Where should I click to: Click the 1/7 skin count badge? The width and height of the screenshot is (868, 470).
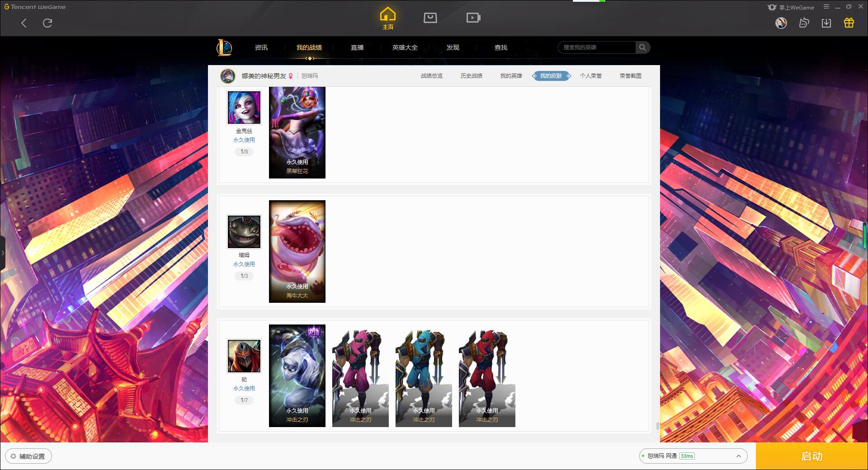click(244, 400)
